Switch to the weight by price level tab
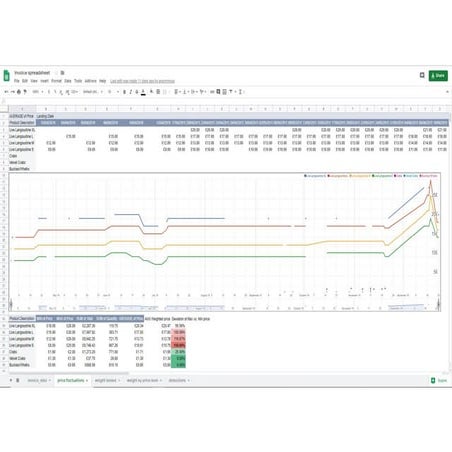This screenshot has width=452, height=452. pyautogui.click(x=144, y=380)
